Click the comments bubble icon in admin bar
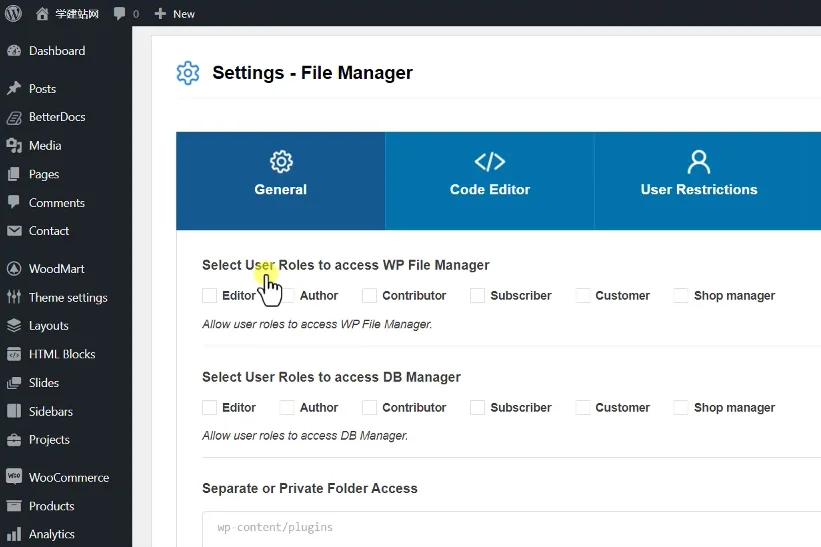 click(121, 14)
